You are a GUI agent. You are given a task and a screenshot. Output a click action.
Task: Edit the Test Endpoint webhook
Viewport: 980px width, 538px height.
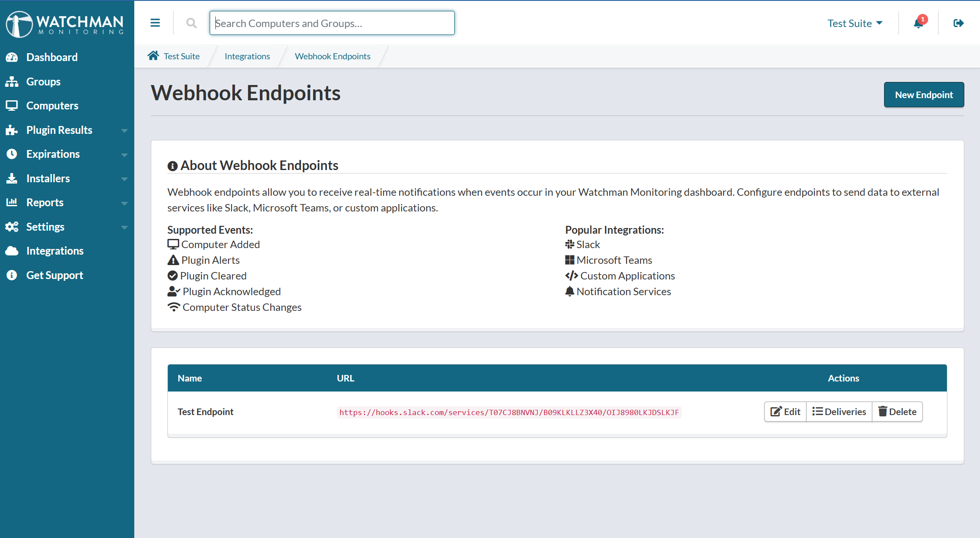[x=785, y=412]
